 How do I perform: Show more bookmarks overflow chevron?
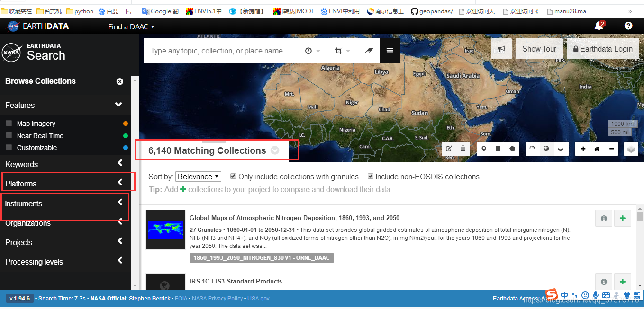630,11
